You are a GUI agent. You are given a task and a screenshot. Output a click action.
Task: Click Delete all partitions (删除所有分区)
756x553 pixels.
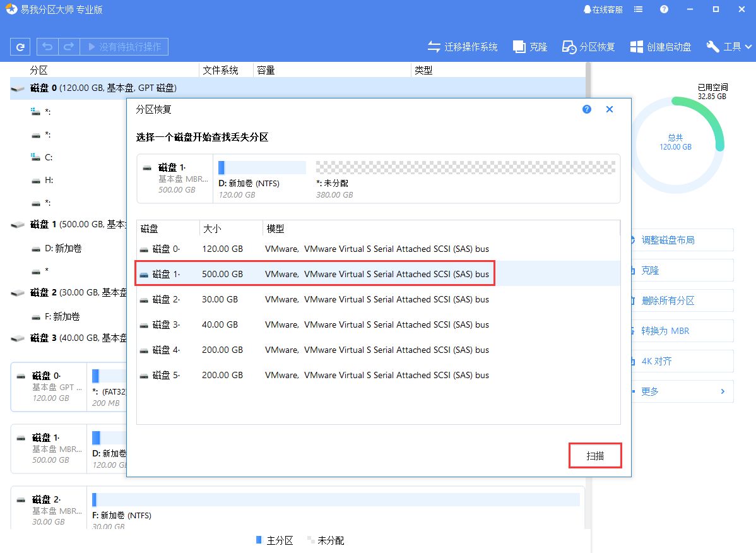682,301
